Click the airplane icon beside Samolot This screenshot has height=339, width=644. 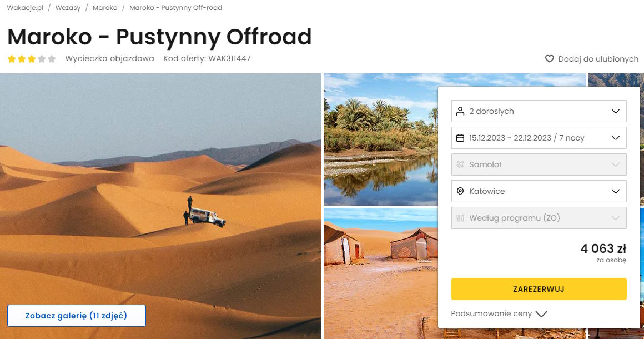460,164
